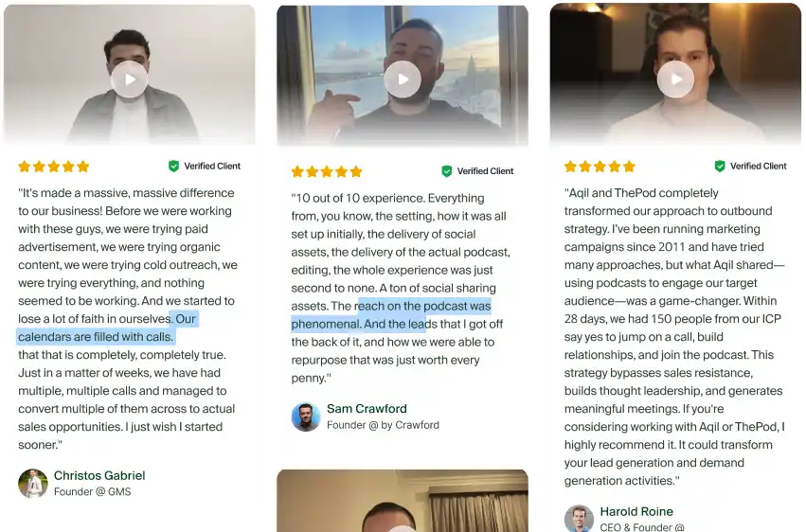Click five-star rating on Christos's review
The height and width of the screenshot is (532, 806).
[x=54, y=167]
